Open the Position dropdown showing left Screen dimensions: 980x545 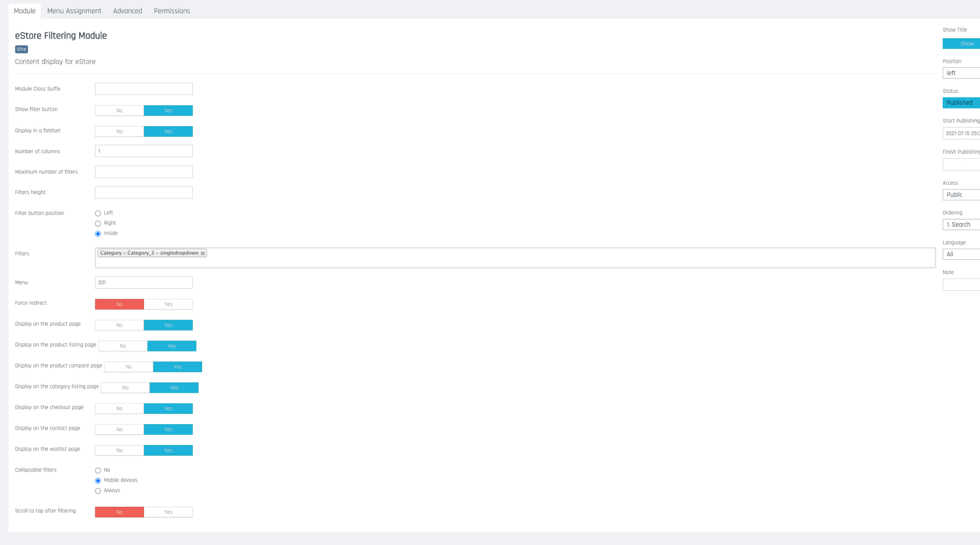961,73
